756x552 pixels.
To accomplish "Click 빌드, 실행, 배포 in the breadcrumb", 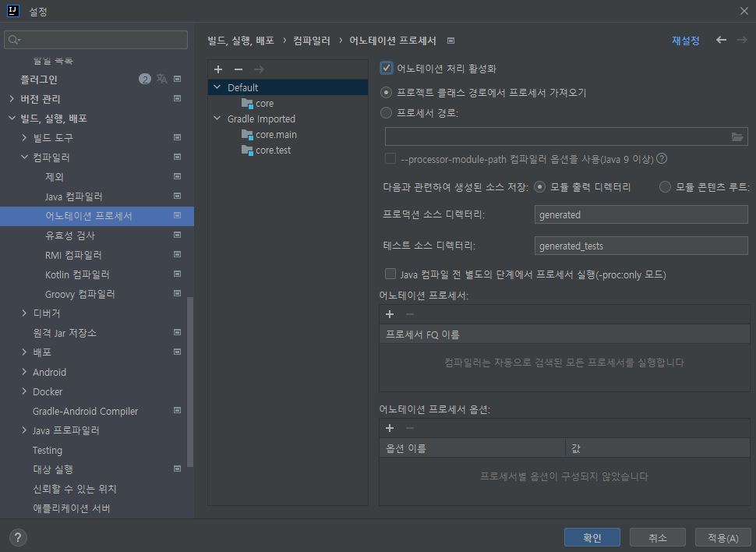I will tap(241, 41).
